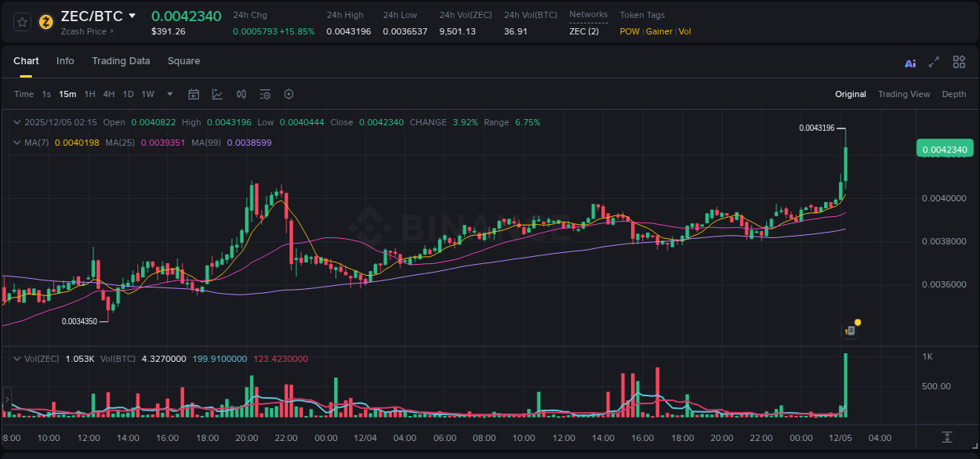
Task: Expand the chart to fullscreen with the arrows icon
Action: point(934,62)
